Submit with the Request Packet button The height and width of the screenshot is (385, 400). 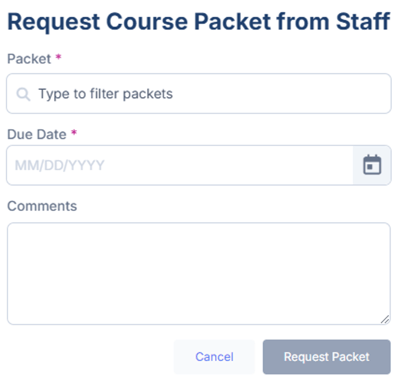[327, 357]
